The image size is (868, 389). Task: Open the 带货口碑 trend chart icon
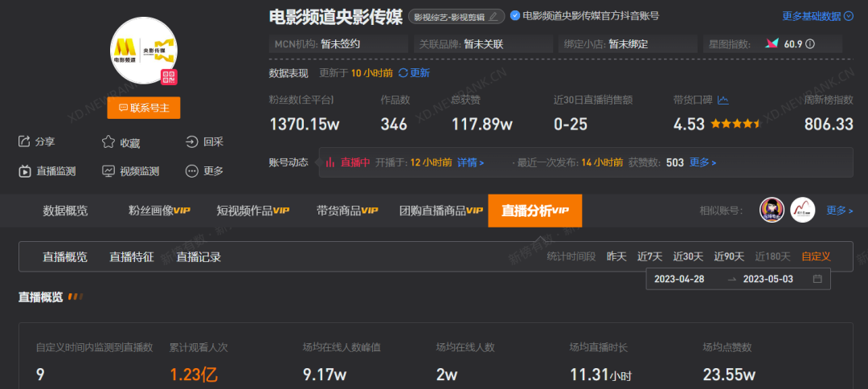coord(723,100)
